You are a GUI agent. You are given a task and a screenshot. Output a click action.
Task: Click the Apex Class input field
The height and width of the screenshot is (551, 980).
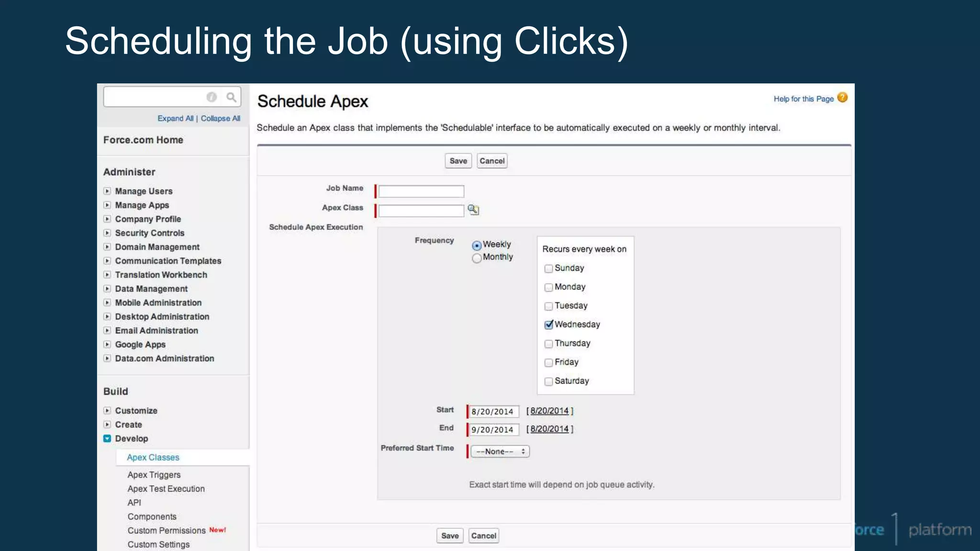tap(421, 210)
